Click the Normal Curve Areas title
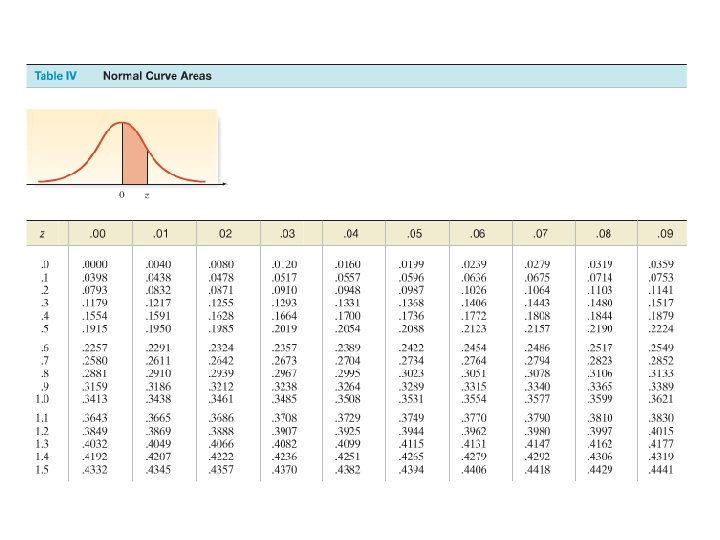 point(157,76)
